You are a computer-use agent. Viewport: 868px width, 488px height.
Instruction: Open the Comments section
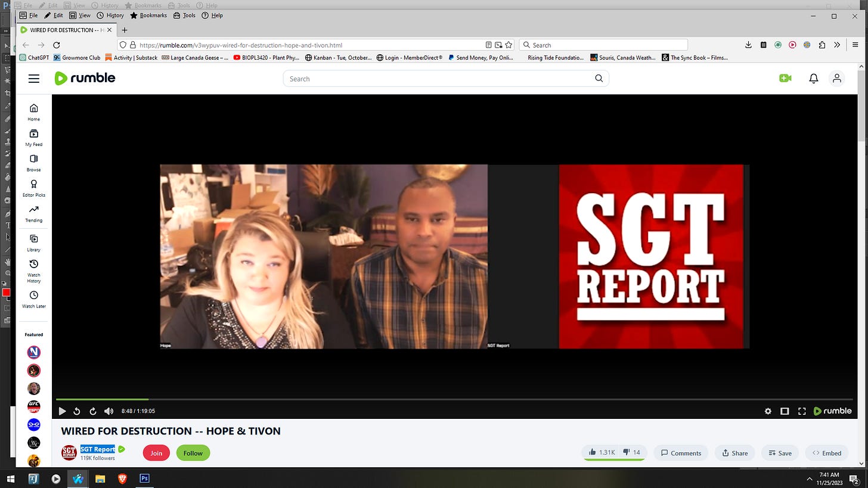tap(681, 453)
